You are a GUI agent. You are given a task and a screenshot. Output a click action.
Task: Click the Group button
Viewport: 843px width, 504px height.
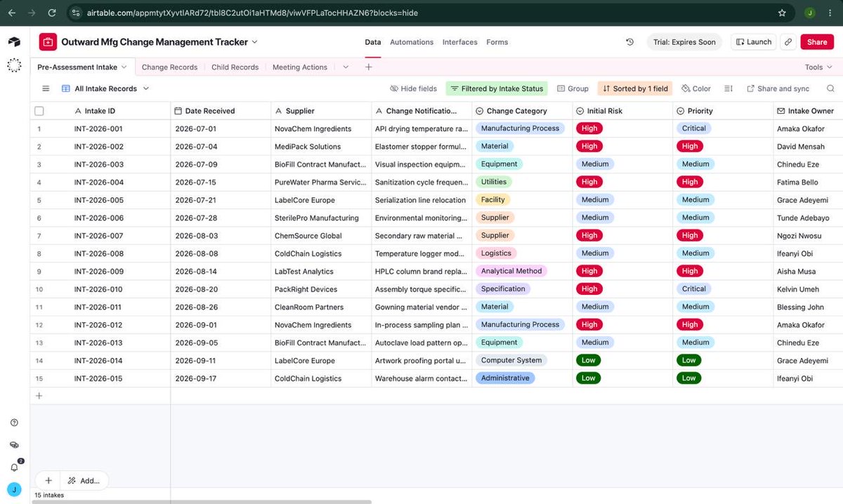(573, 88)
